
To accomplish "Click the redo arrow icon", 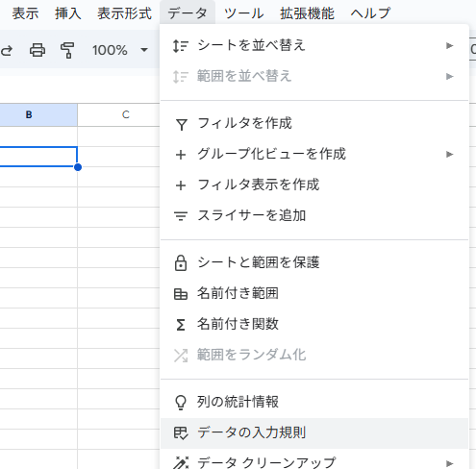I will click(7, 50).
